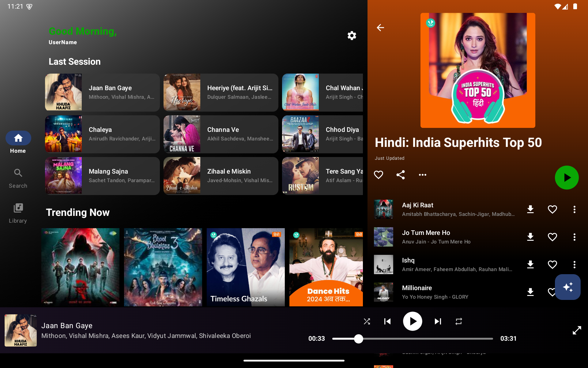
Task: Download the song Aaj Ki Raat
Action: [530, 209]
